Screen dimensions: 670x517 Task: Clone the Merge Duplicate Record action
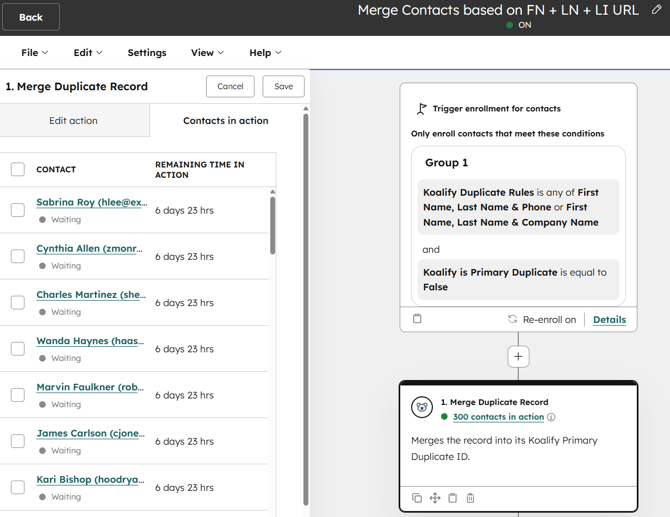pos(417,498)
